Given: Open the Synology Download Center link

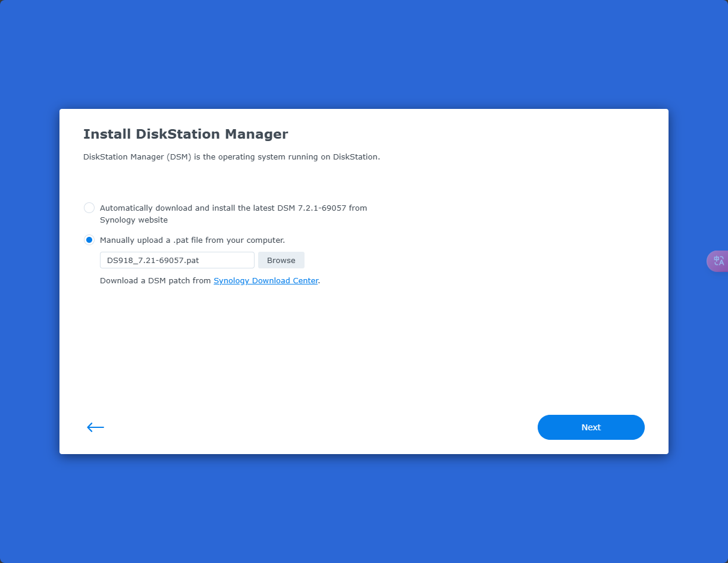Looking at the screenshot, I should (266, 280).
